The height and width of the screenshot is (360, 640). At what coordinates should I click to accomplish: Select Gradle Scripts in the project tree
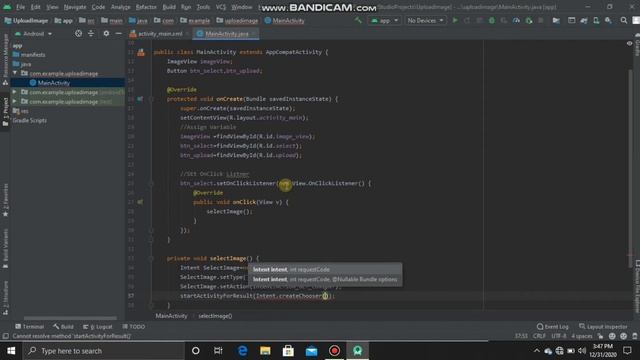click(29, 120)
